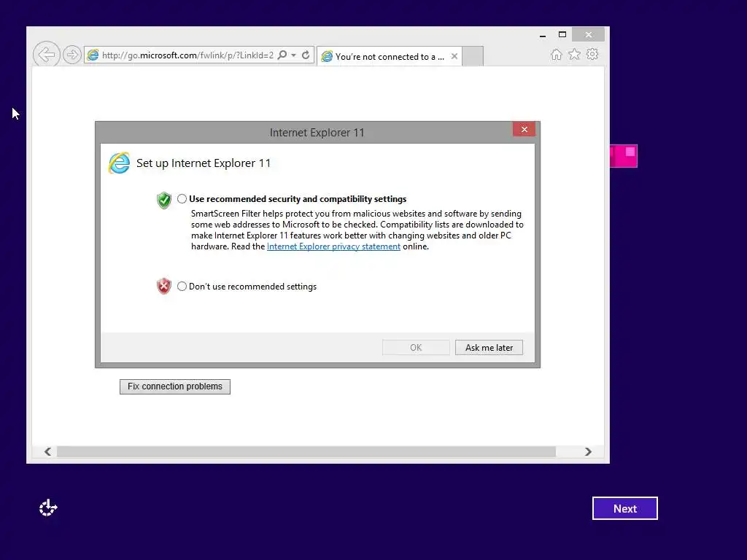Click the green shield recommended icon

pos(164,200)
